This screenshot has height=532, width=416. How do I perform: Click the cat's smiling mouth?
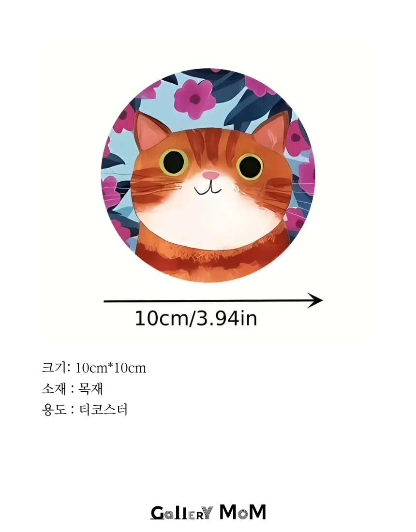click(208, 190)
